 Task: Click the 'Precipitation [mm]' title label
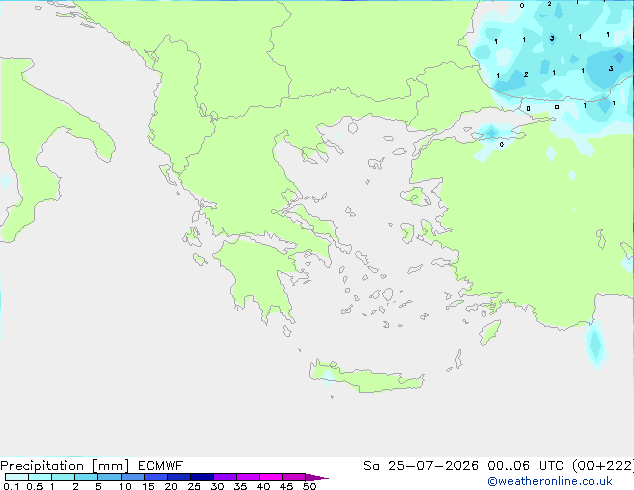(65, 466)
